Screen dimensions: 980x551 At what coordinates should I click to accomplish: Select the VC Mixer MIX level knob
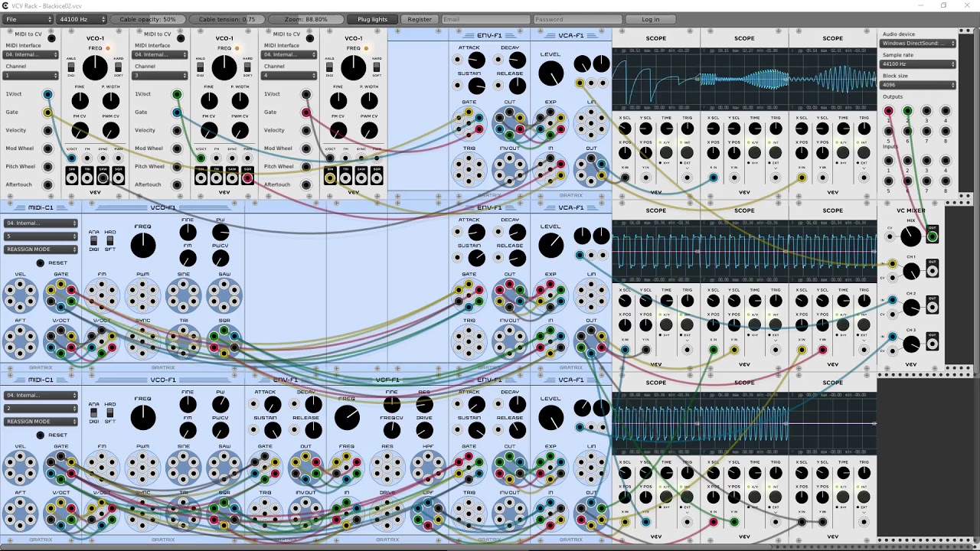911,236
